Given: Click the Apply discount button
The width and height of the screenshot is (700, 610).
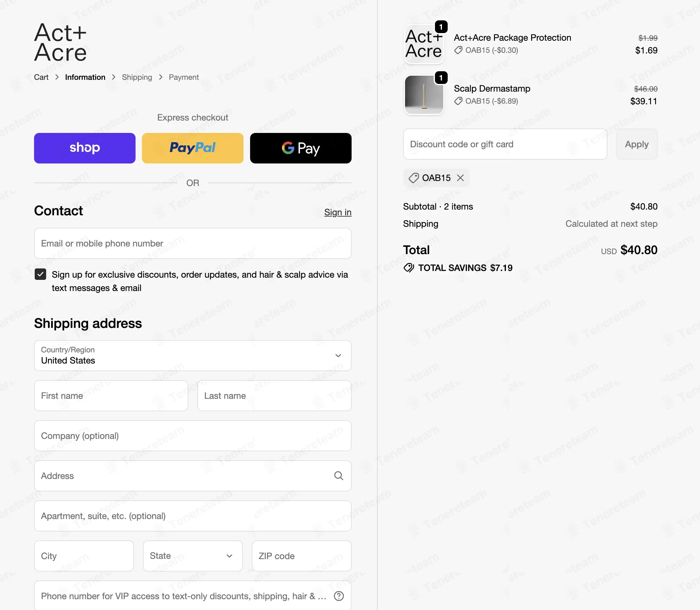Looking at the screenshot, I should [x=637, y=144].
